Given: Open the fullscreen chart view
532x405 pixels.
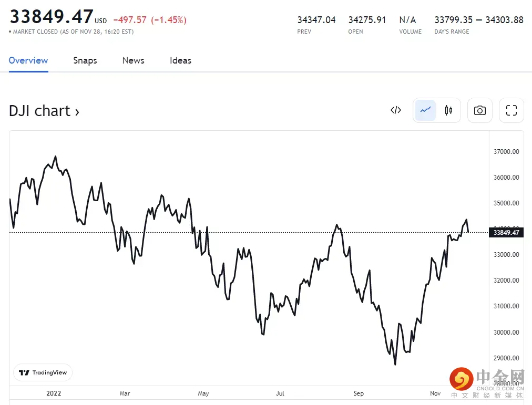Looking at the screenshot, I should [511, 110].
